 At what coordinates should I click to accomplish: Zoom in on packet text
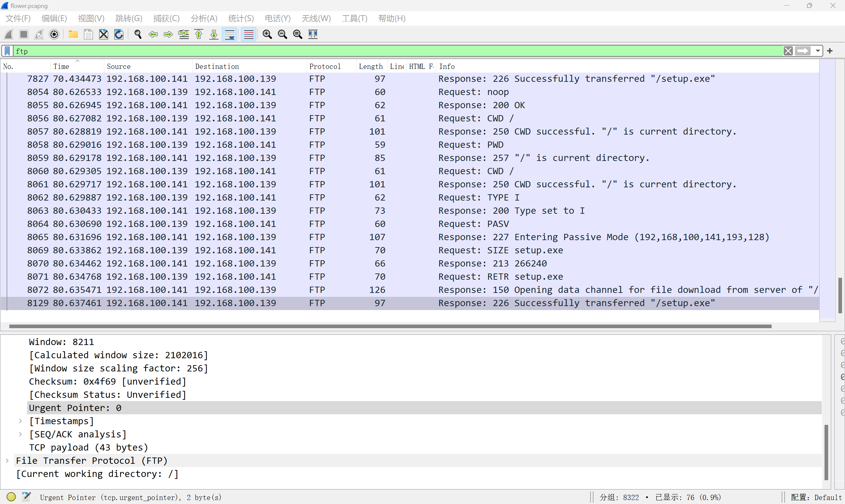267,34
